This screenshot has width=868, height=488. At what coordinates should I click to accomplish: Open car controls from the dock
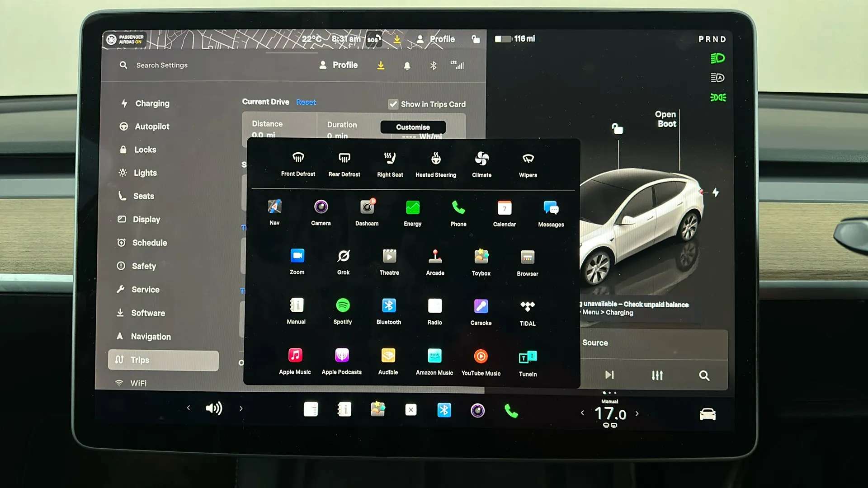[x=708, y=414]
